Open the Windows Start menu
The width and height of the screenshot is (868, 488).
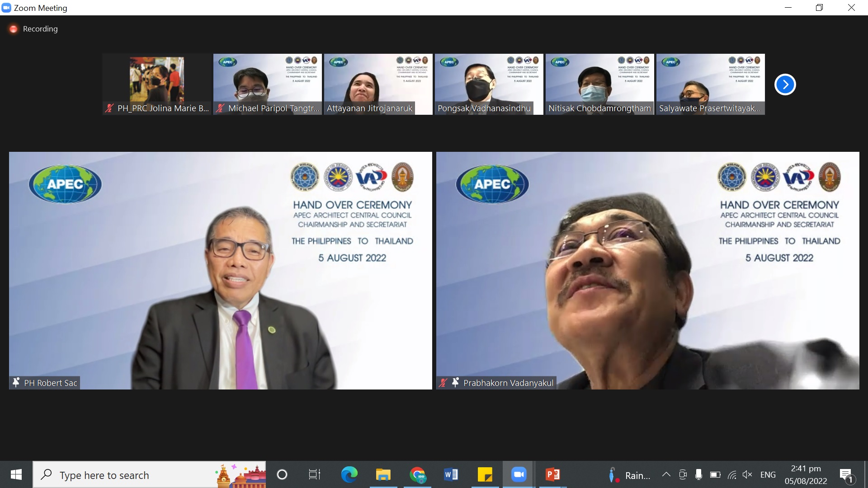pyautogui.click(x=16, y=474)
